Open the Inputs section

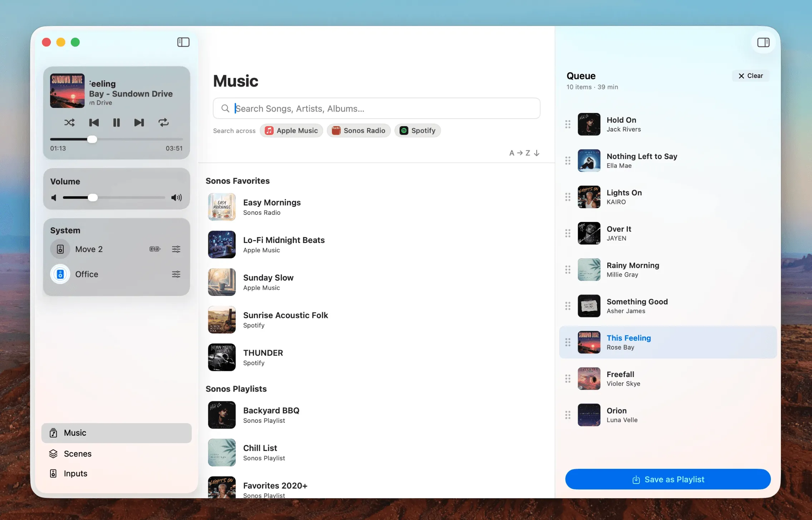click(x=116, y=474)
